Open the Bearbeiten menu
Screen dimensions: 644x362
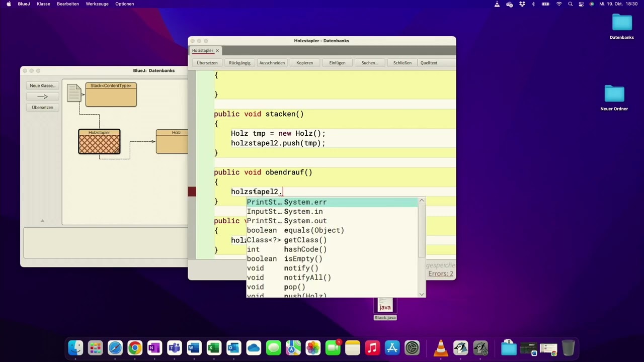click(68, 4)
